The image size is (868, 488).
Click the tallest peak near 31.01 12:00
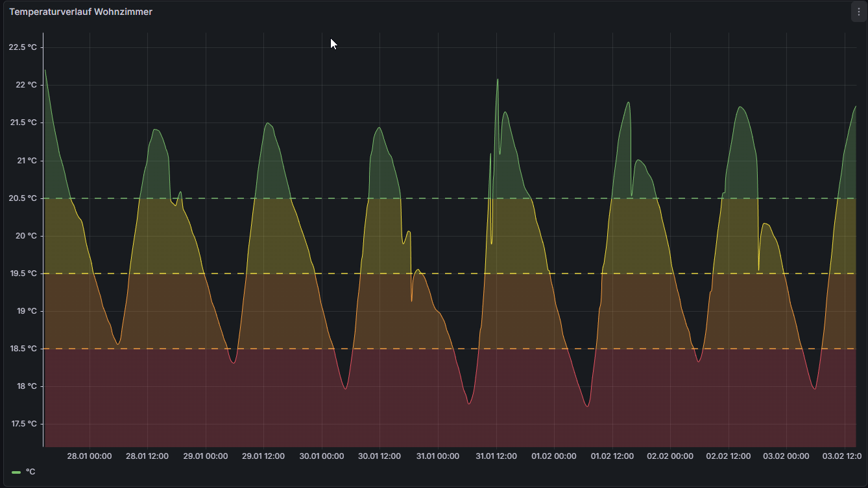498,80
